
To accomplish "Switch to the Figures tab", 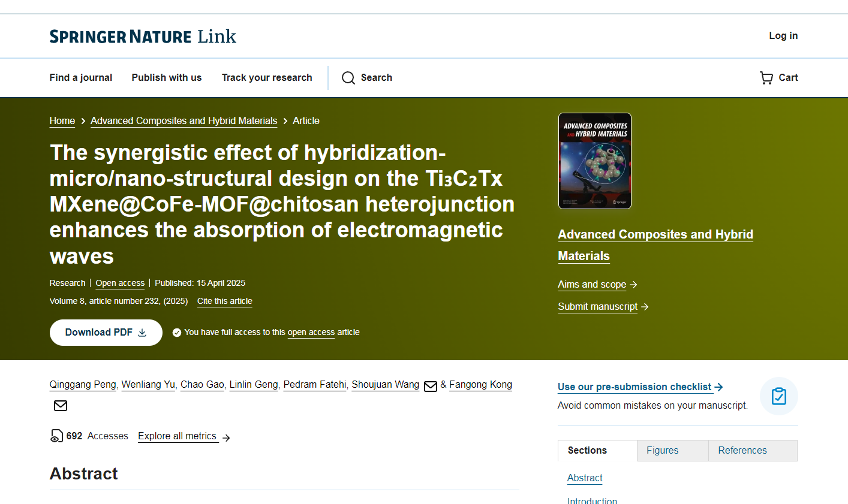I will (662, 451).
